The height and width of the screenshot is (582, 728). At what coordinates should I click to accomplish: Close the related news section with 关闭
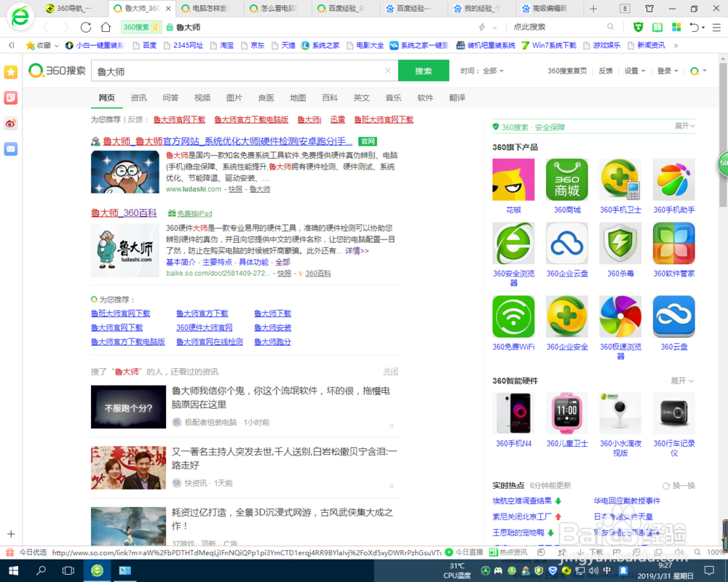[390, 371]
